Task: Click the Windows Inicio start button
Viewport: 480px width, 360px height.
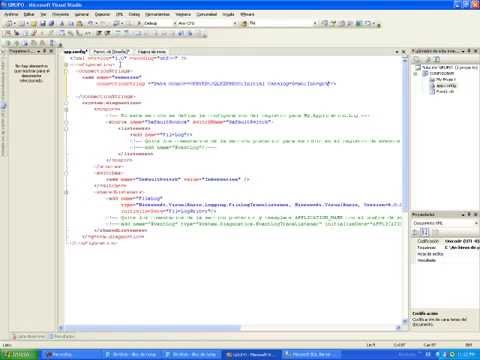Action: pos(19,354)
